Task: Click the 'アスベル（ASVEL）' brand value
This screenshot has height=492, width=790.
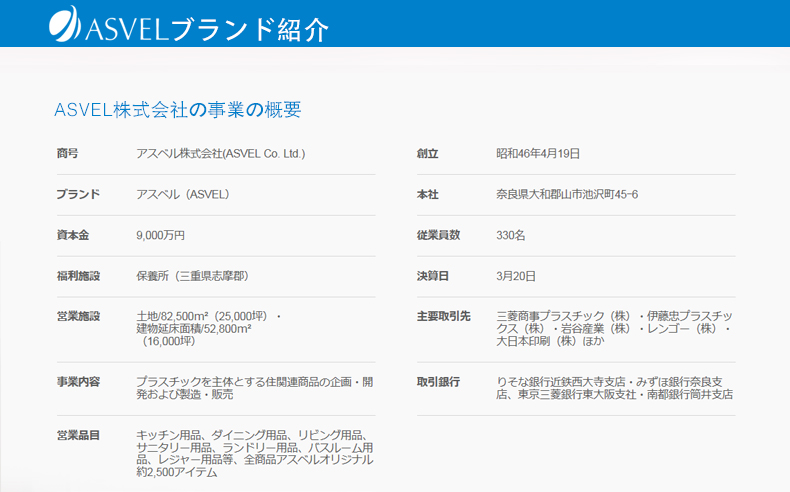Action: (183, 194)
